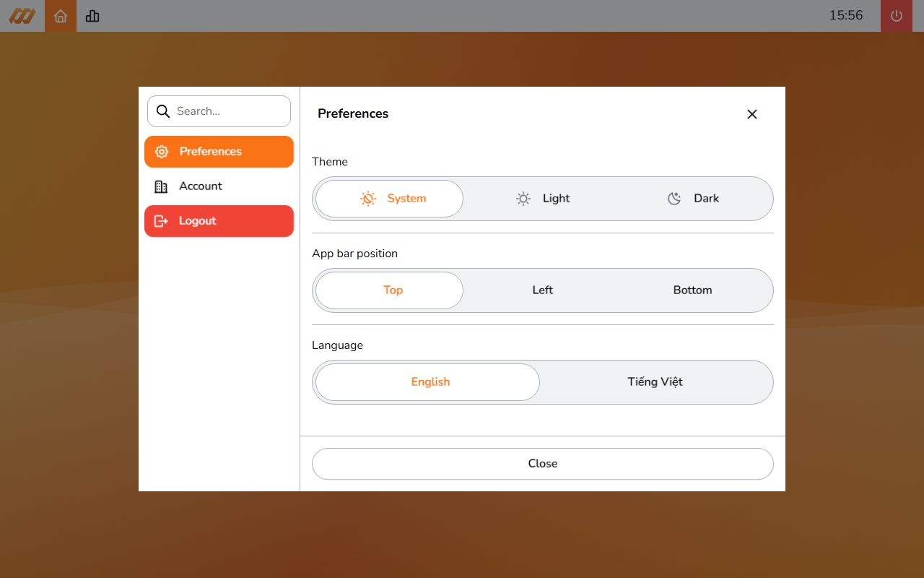This screenshot has height=578, width=924.
Task: Select the System theme option
Action: tap(389, 199)
